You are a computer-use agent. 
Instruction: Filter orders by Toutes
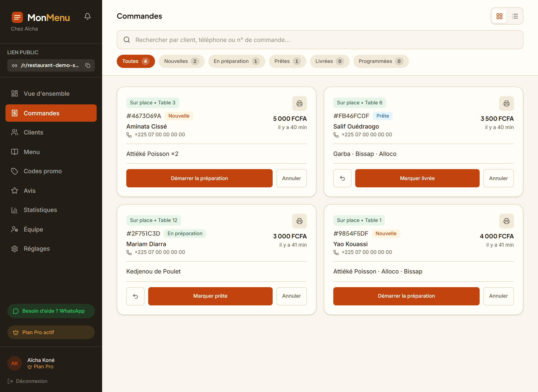click(136, 61)
